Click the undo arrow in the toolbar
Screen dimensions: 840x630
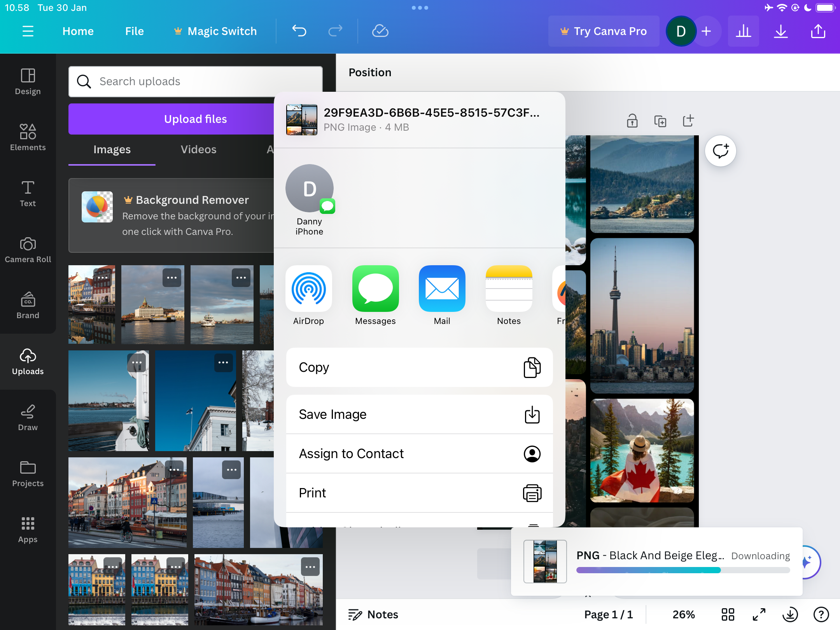click(299, 31)
